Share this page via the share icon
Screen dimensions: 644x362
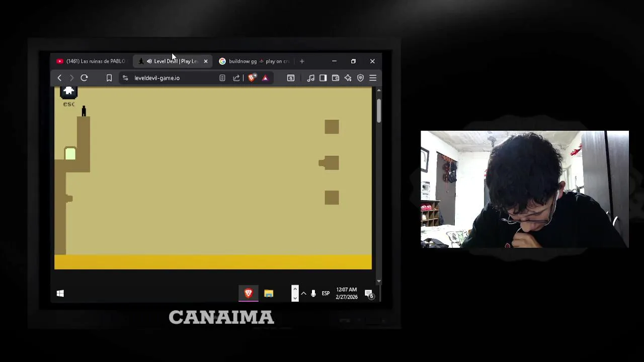tap(236, 78)
